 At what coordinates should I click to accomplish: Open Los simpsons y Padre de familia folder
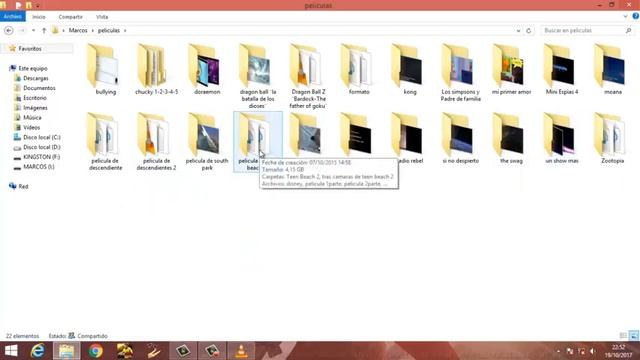tap(460, 73)
